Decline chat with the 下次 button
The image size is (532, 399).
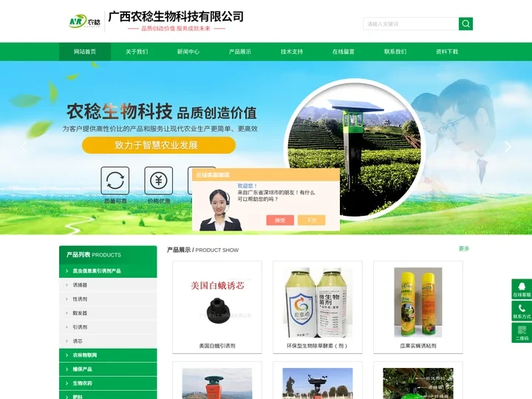[x=312, y=220]
